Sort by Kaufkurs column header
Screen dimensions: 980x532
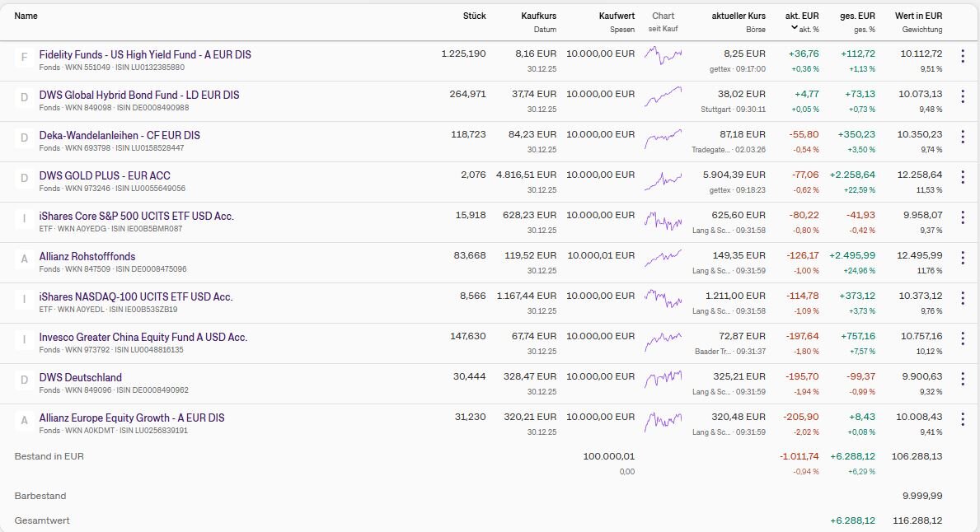[x=538, y=16]
